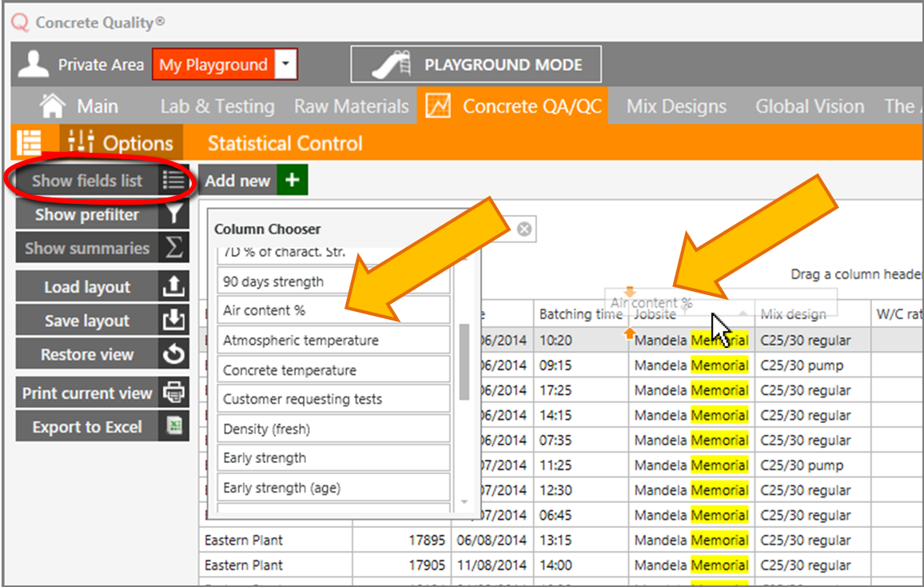Click the load layout upload icon
Image resolution: width=924 pixels, height=587 pixels.
click(x=173, y=287)
